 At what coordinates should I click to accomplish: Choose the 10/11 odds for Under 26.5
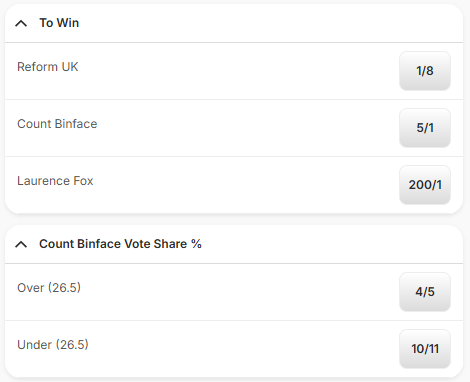[x=425, y=349]
